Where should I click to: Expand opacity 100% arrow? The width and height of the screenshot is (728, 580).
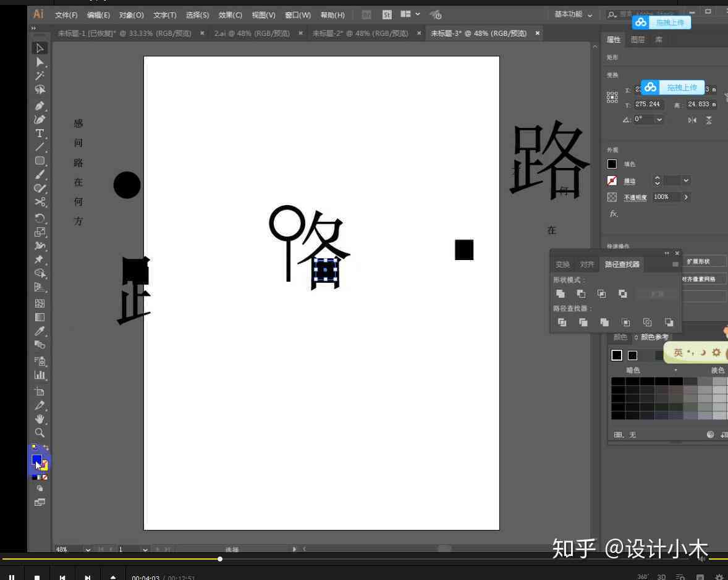click(x=686, y=197)
